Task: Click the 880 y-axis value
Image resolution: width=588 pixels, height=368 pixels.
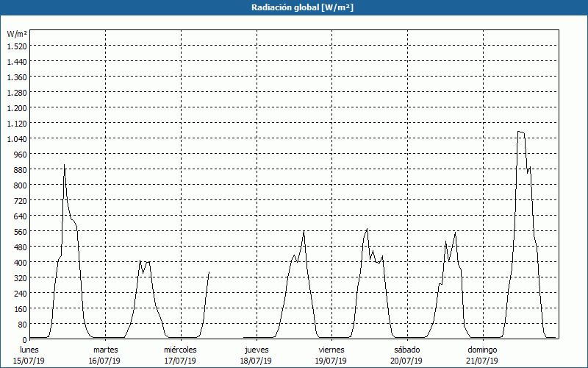Action: coord(21,170)
